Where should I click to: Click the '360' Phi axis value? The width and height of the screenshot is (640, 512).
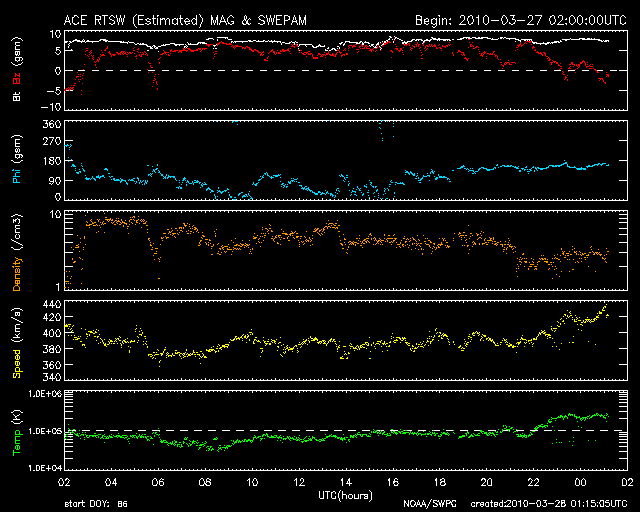tap(52, 125)
